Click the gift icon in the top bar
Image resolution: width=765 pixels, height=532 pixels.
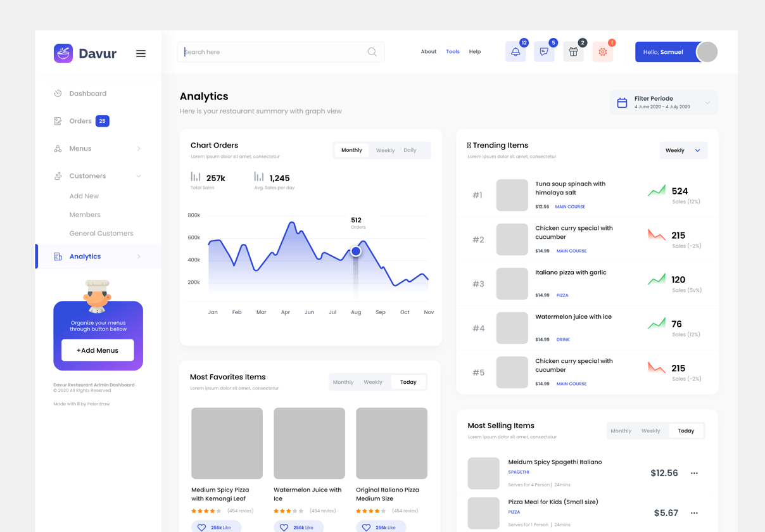click(573, 51)
